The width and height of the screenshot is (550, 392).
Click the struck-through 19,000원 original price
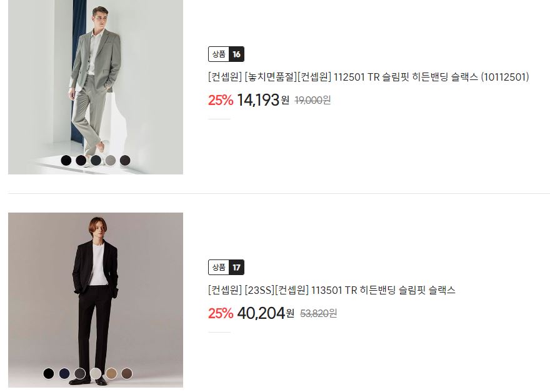312,101
